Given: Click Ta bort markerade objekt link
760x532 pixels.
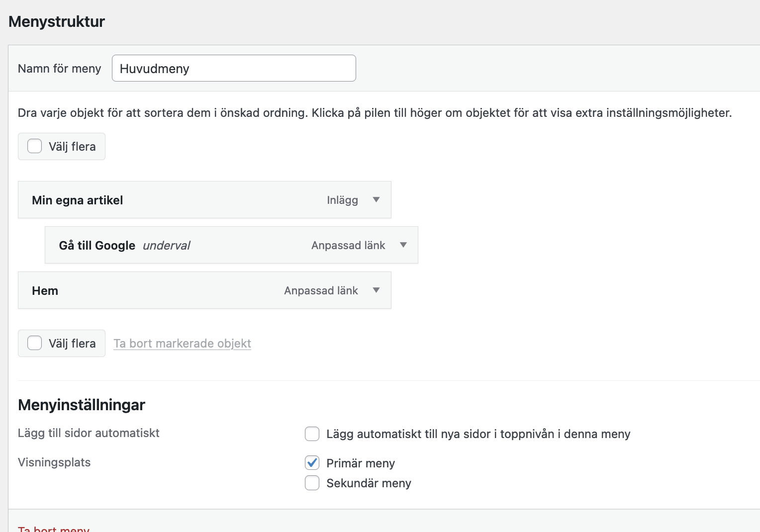Looking at the screenshot, I should point(182,344).
